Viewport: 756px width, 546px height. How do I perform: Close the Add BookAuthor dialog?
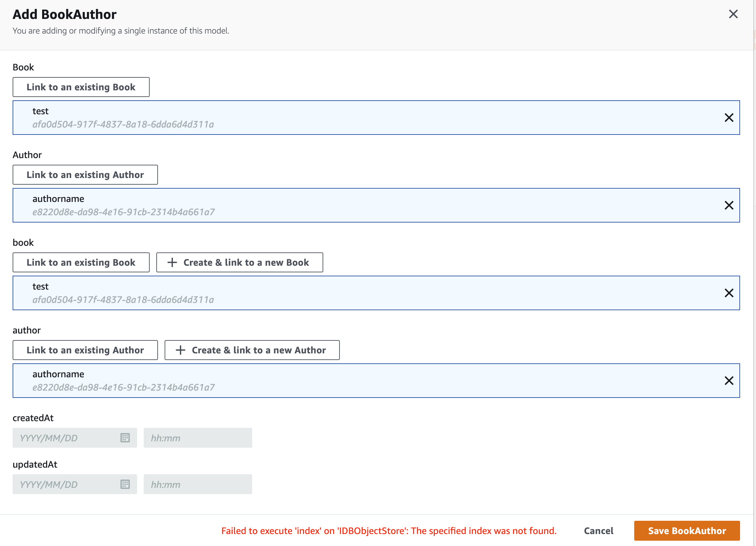point(733,14)
